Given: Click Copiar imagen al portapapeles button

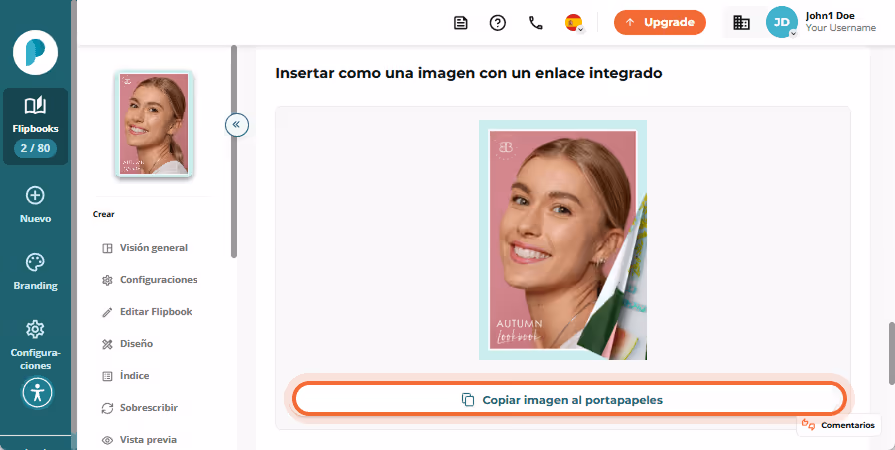Looking at the screenshot, I should click(569, 400).
